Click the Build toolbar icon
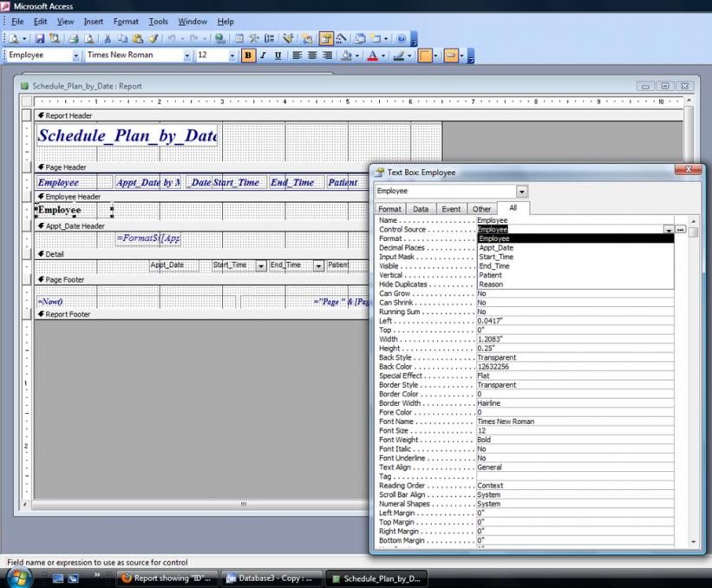The width and height of the screenshot is (712, 588). point(342,39)
